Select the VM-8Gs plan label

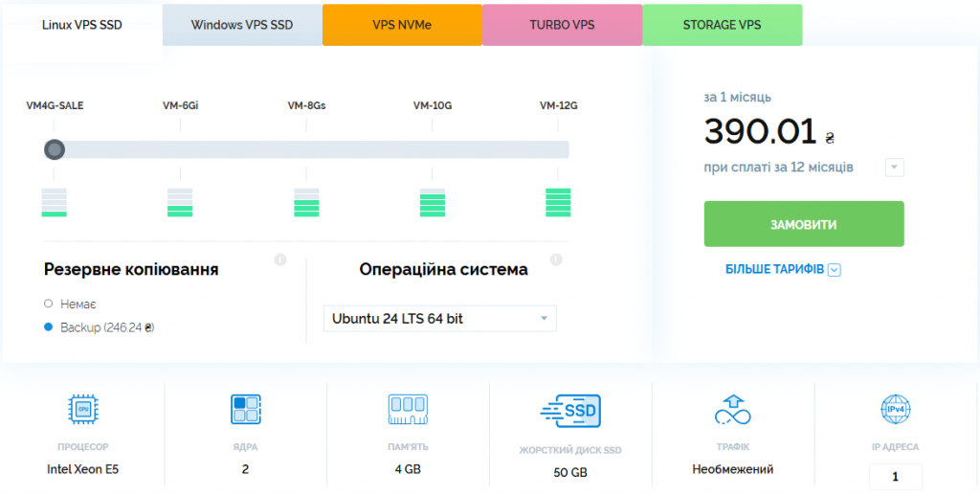tap(306, 105)
